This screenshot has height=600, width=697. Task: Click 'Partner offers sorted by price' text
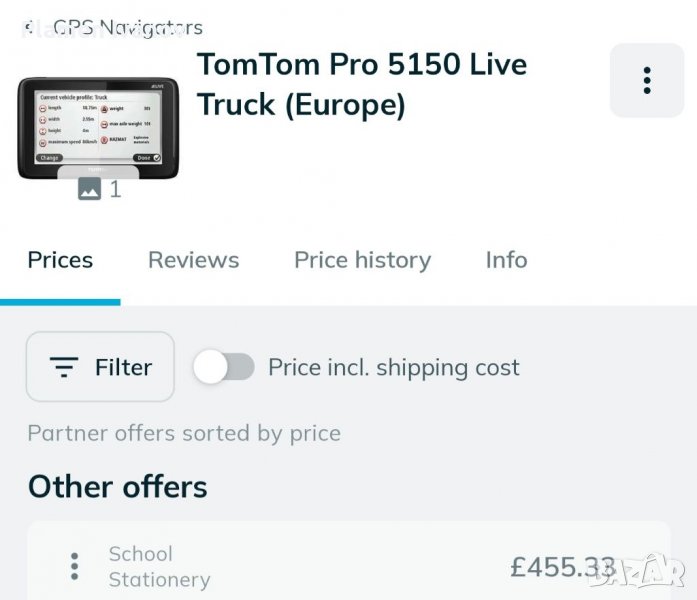pos(184,433)
